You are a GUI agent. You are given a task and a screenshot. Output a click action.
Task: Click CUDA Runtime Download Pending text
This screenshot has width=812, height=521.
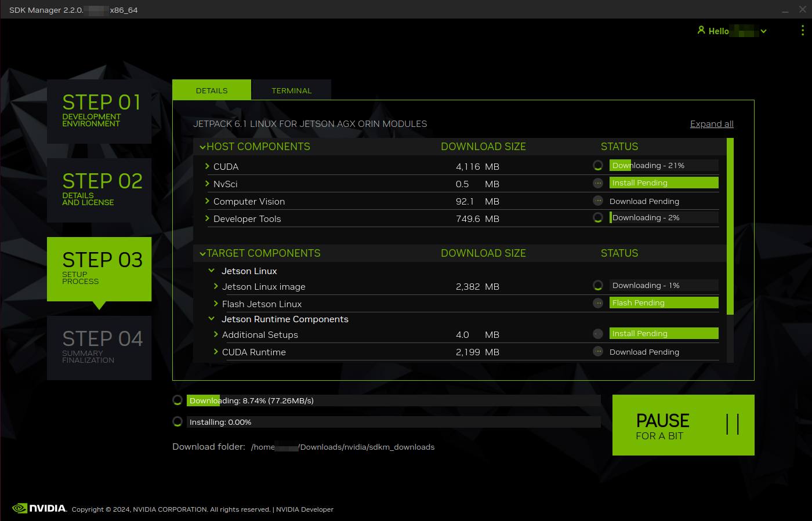644,352
